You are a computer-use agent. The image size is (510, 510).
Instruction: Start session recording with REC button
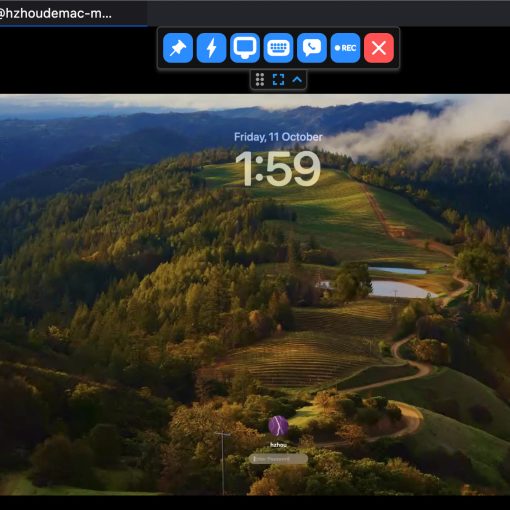tap(345, 48)
